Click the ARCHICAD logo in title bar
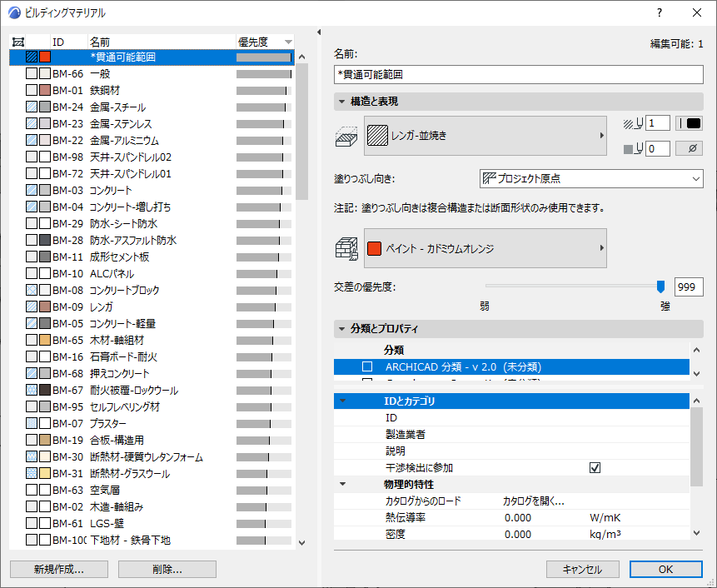Image resolution: width=717 pixels, height=588 pixels. click(x=15, y=12)
